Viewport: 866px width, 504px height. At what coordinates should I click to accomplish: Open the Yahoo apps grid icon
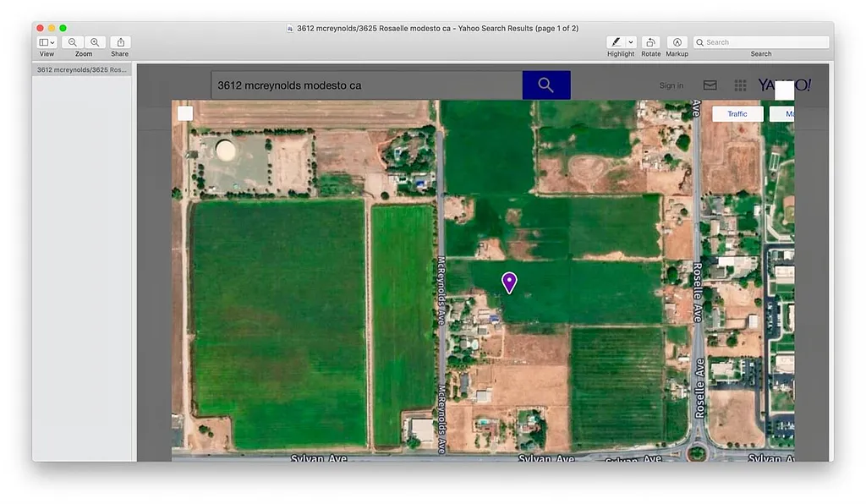740,85
